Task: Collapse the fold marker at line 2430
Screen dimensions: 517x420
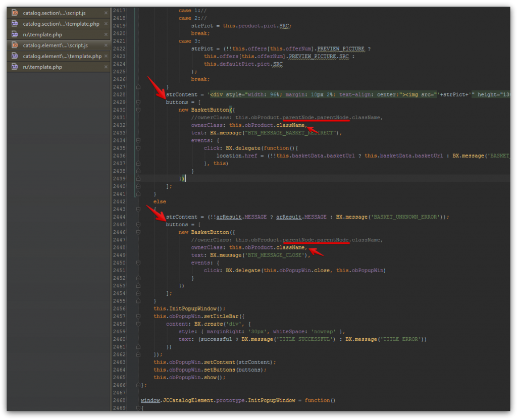Action: (x=138, y=110)
